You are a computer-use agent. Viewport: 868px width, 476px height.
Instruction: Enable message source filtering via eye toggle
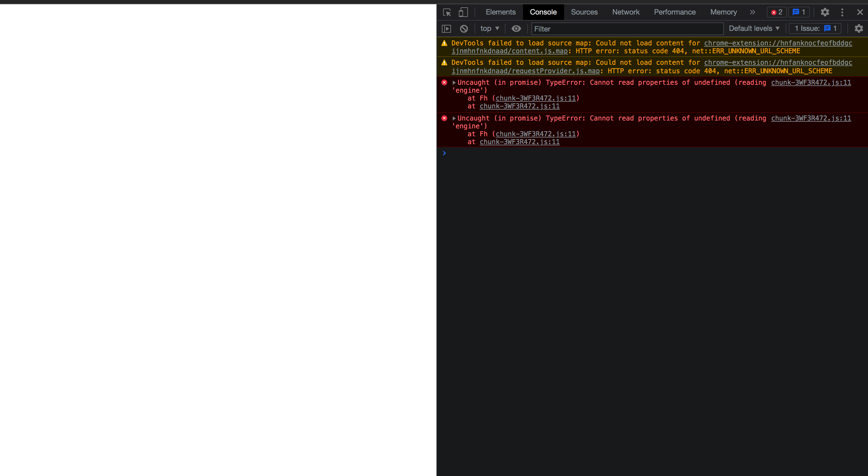(517, 29)
